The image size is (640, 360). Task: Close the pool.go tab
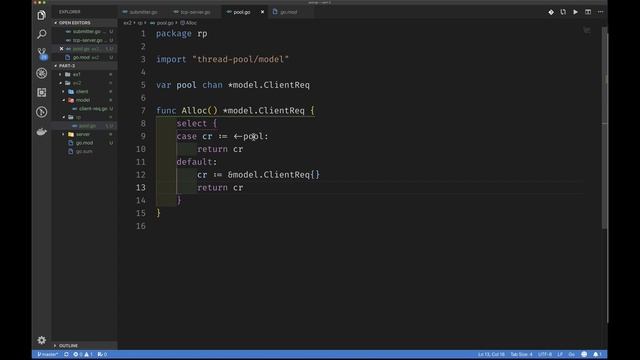[262, 12]
